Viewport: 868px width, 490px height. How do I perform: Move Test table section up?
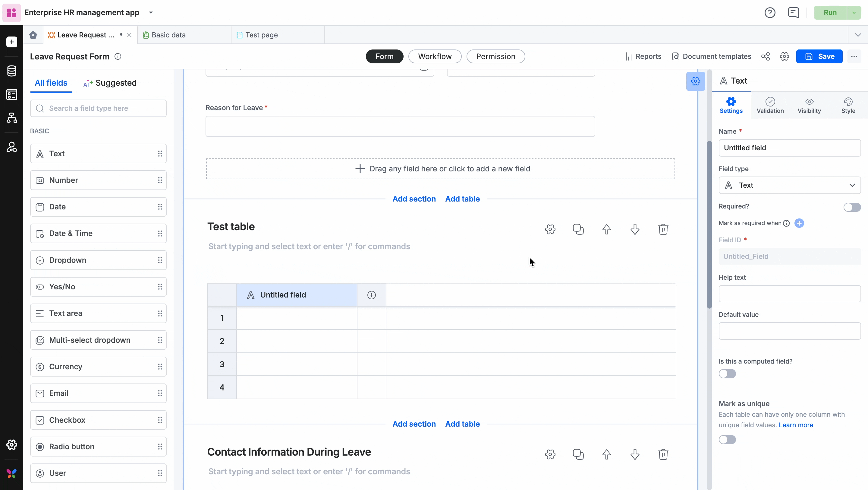pos(606,229)
